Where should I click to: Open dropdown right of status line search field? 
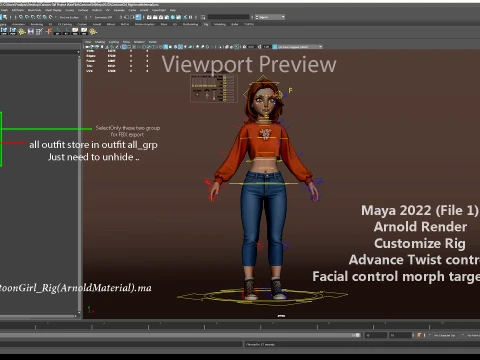pyautogui.click(x=270, y=17)
